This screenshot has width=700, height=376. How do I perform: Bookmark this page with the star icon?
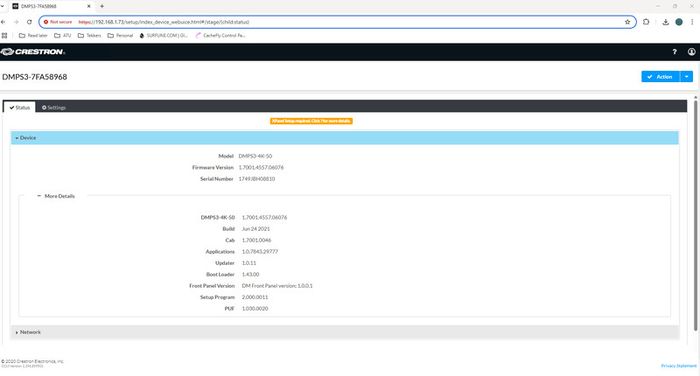tap(627, 22)
